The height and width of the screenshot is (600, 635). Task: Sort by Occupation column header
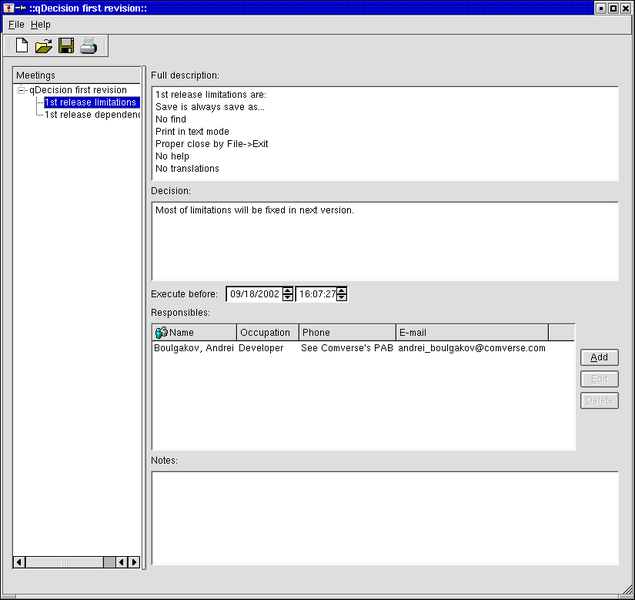[268, 332]
